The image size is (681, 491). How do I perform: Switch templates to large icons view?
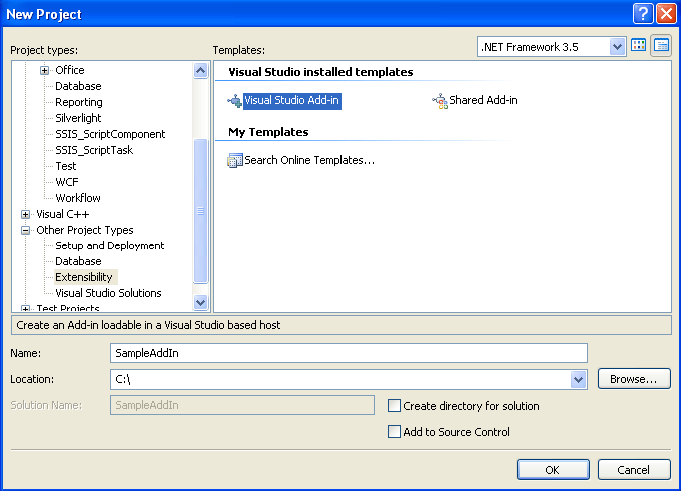click(638, 46)
